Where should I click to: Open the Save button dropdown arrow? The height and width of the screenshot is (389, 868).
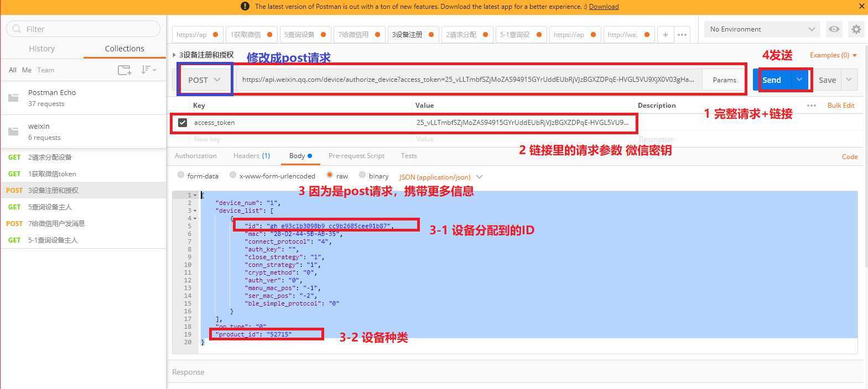pos(849,80)
